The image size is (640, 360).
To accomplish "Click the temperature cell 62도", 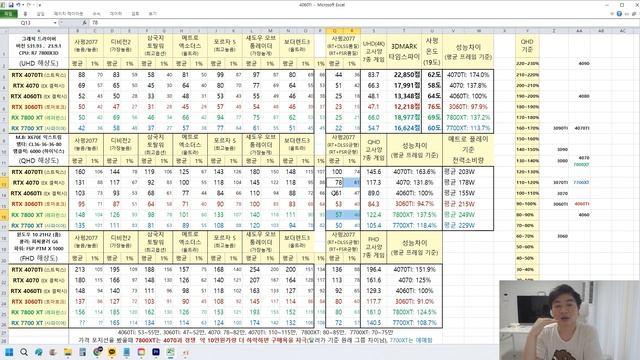I will (x=432, y=75).
